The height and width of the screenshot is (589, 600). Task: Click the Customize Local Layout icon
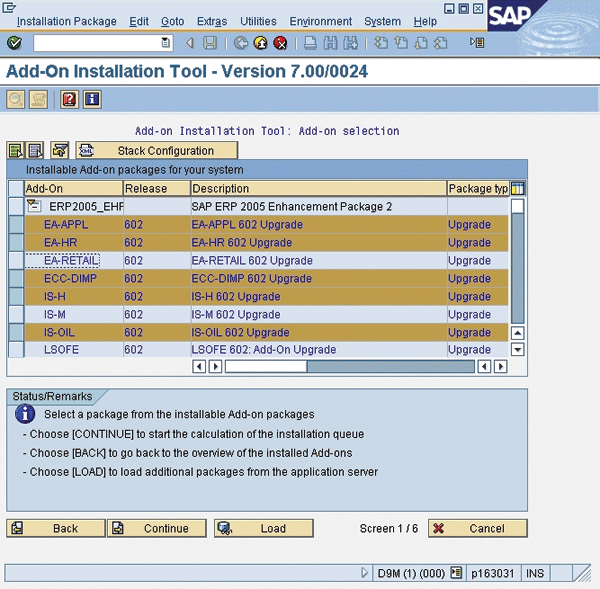(x=477, y=42)
